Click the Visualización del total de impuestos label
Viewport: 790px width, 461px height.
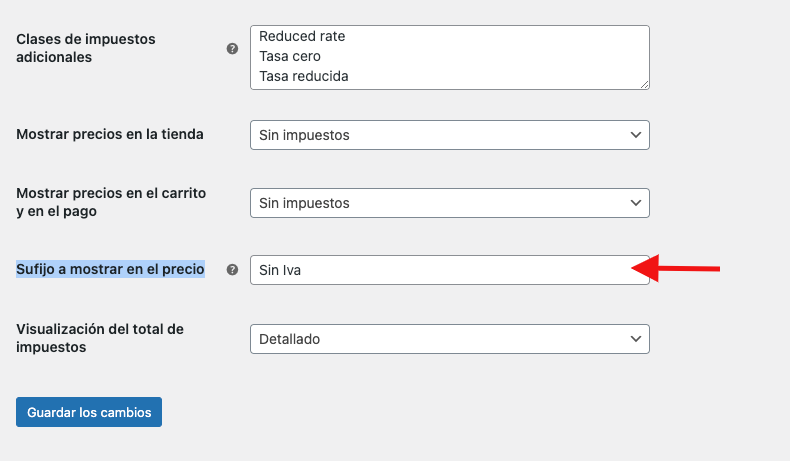(100, 338)
